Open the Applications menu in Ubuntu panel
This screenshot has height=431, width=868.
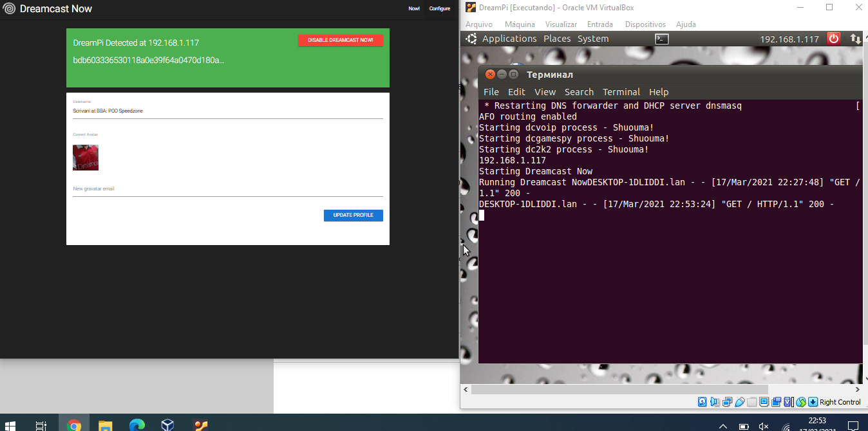[x=509, y=39]
